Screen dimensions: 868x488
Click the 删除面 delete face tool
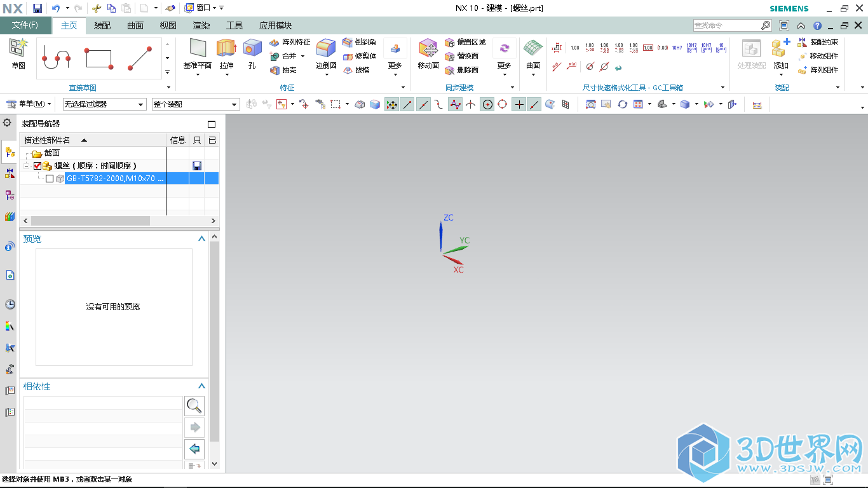click(462, 70)
